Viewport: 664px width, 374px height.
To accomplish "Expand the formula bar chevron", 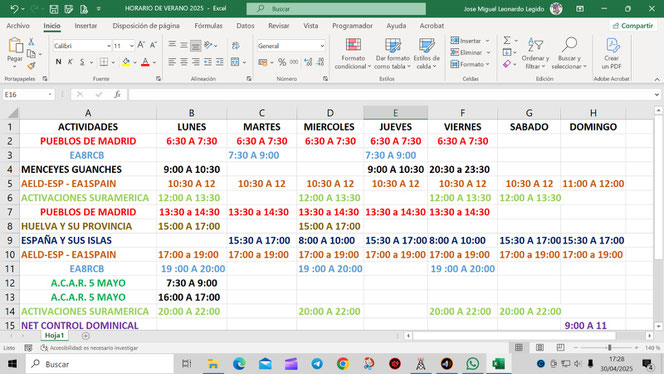I will (x=657, y=94).
